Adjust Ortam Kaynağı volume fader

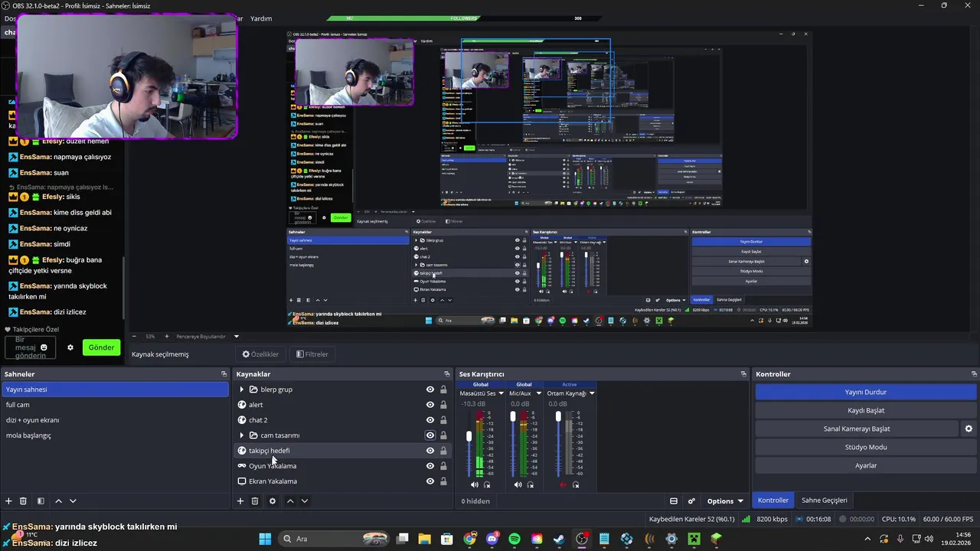coord(558,417)
